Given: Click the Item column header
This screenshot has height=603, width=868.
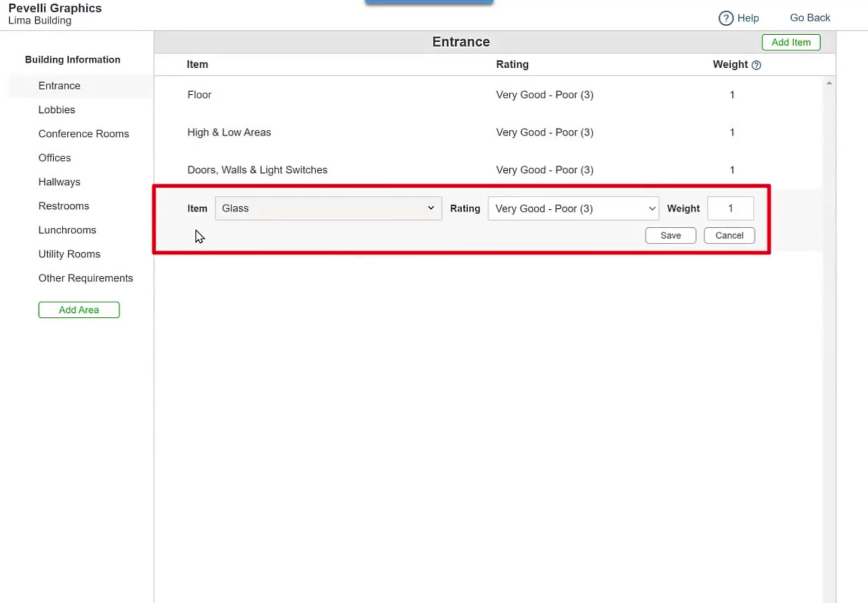Looking at the screenshot, I should pos(197,64).
